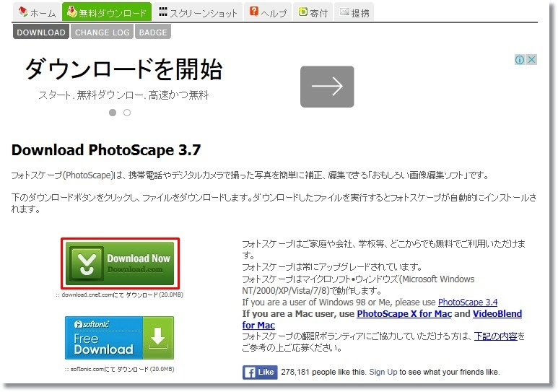Click the home icon beside ホーム
Image resolution: width=558 pixels, height=392 pixels.
coord(23,12)
